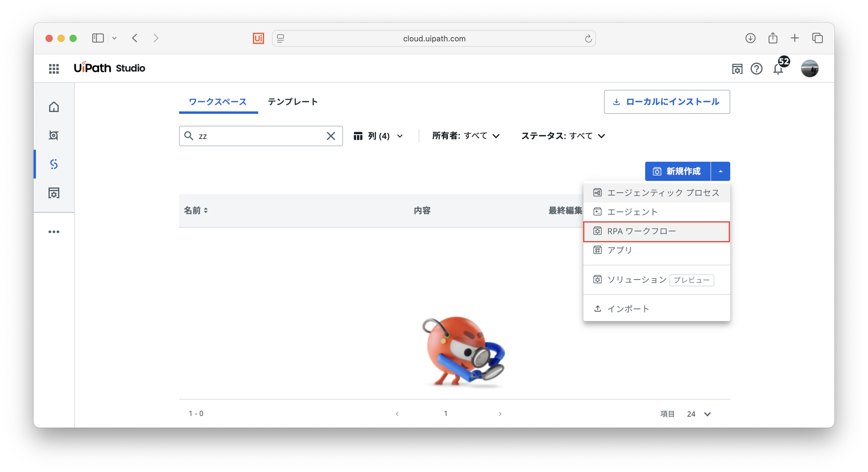The height and width of the screenshot is (472, 868).
Task: Choose アプリ from the create menu
Action: click(657, 250)
